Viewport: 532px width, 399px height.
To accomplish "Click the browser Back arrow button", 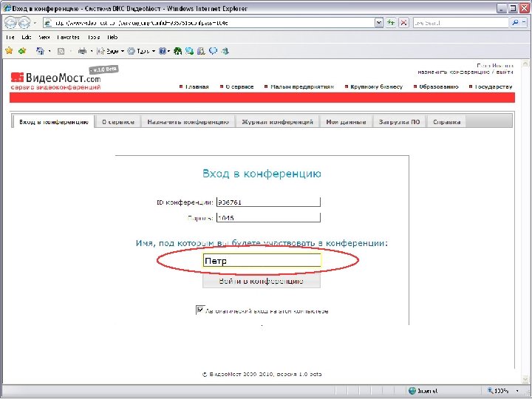I will [10, 23].
